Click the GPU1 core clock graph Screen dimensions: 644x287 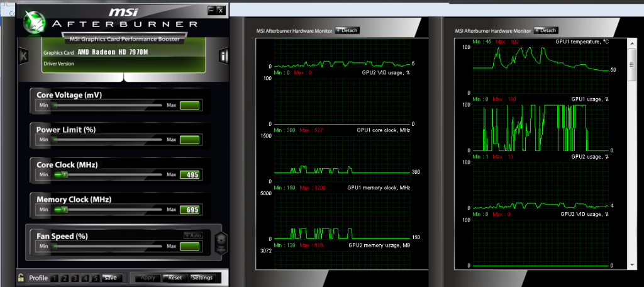(x=341, y=159)
